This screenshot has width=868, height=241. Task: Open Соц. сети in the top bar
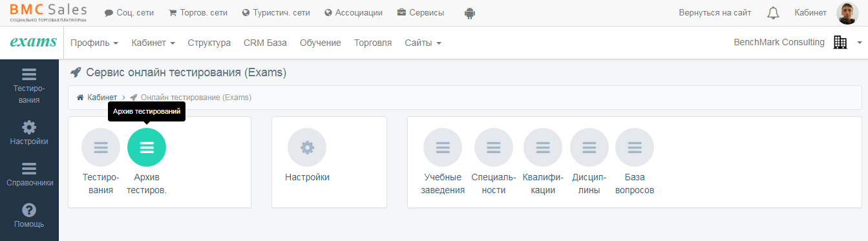[129, 13]
